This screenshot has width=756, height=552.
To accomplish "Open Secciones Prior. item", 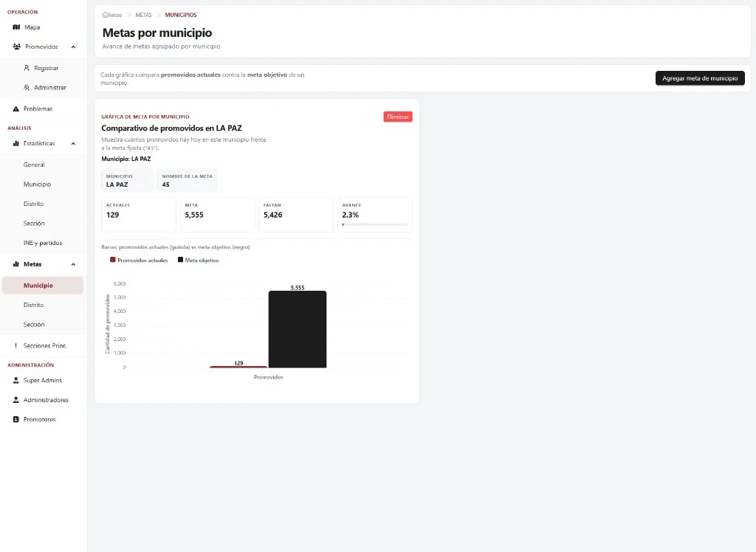I will [44, 345].
